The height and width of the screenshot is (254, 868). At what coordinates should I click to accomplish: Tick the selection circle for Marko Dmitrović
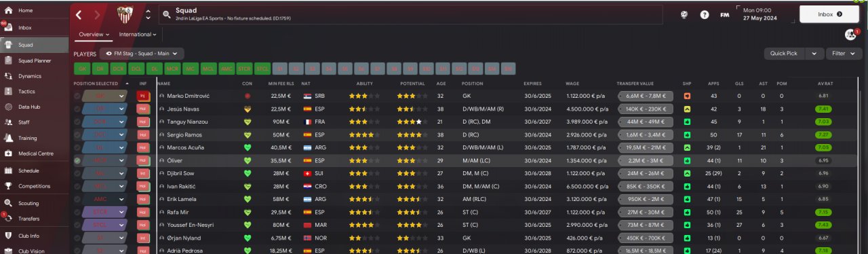tap(77, 96)
